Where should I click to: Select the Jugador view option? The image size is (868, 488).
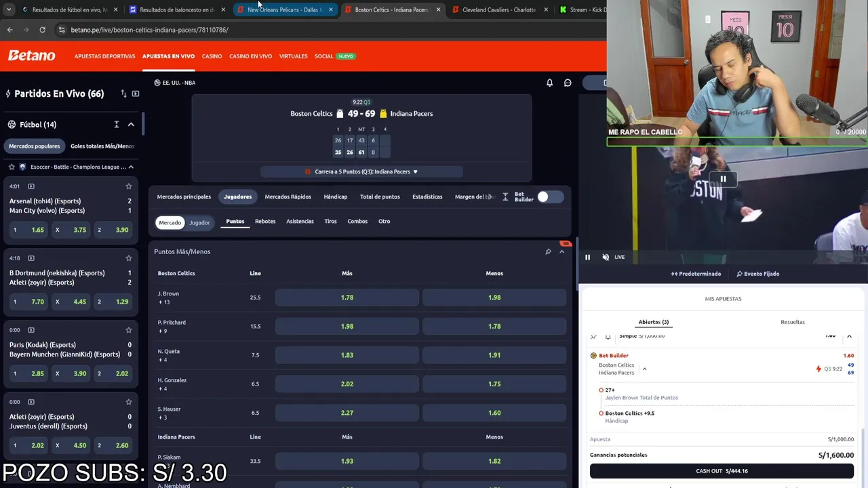(x=199, y=222)
